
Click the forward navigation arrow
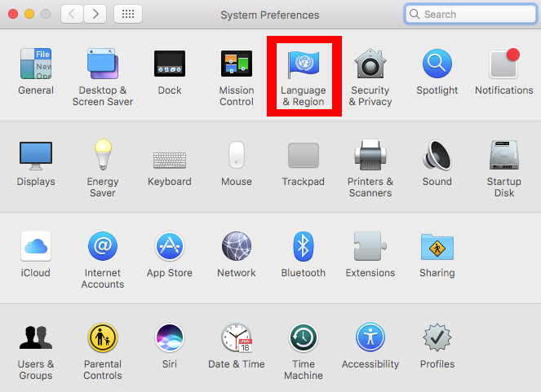pyautogui.click(x=95, y=14)
